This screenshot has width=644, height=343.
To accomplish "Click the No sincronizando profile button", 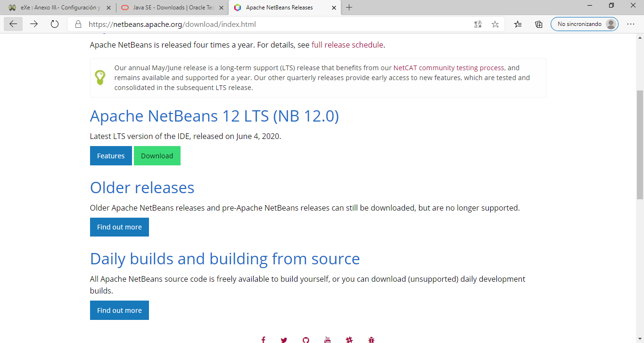I will tap(584, 24).
